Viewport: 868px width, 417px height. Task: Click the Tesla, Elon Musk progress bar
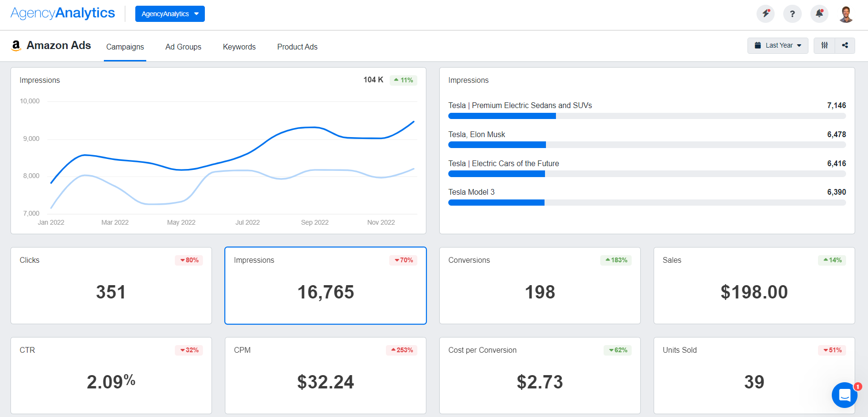[x=647, y=145]
